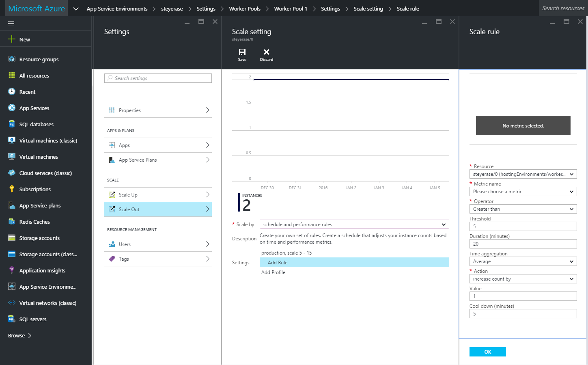This screenshot has height=365, width=588.
Task: Click the Threshold input field
Action: [x=523, y=226]
